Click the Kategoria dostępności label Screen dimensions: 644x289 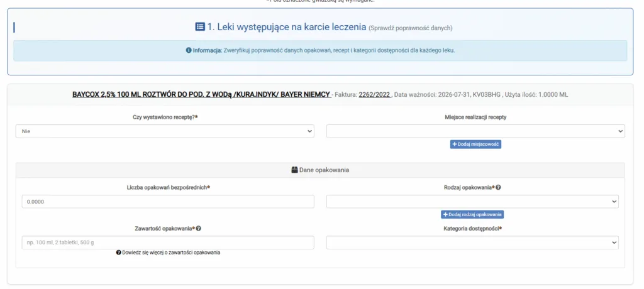[473, 228]
